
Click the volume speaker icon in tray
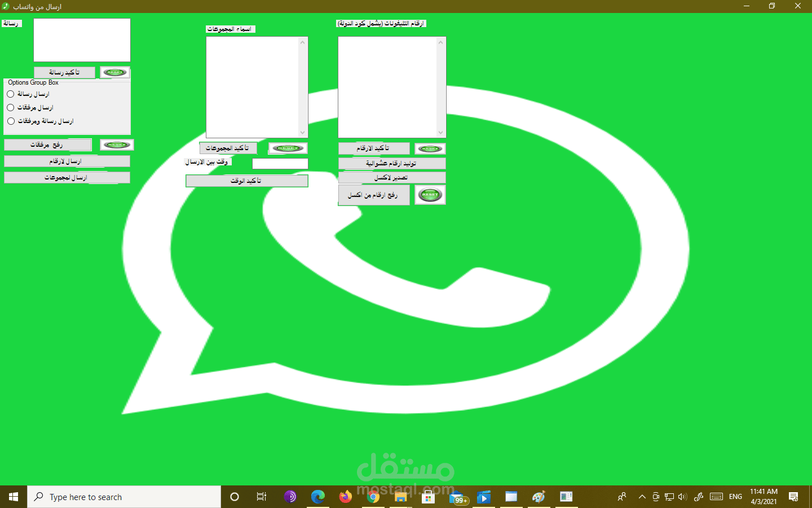682,497
